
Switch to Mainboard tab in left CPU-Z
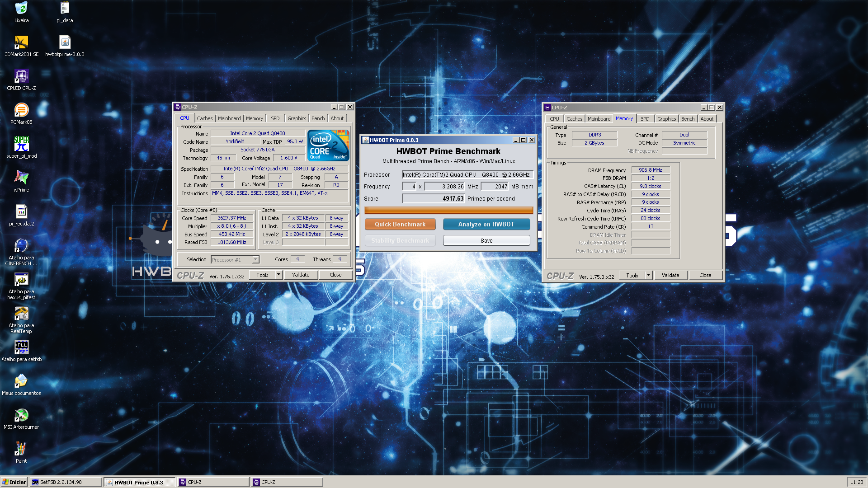click(229, 118)
